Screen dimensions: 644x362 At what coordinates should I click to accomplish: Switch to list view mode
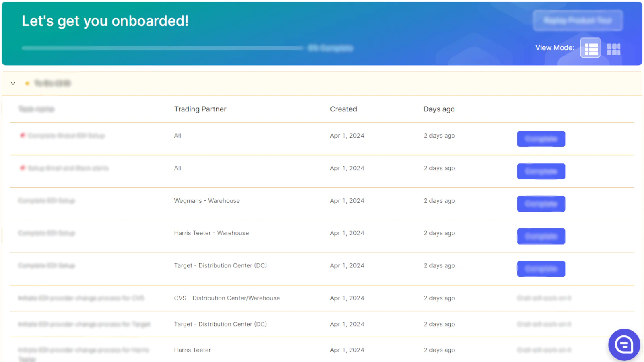590,48
